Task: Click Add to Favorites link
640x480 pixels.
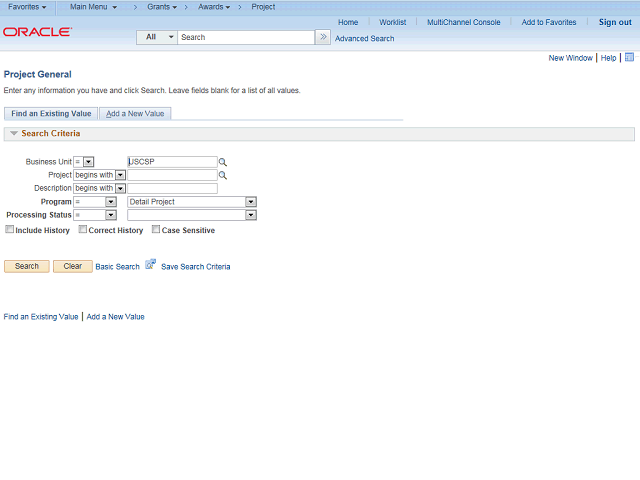Action: (549, 22)
